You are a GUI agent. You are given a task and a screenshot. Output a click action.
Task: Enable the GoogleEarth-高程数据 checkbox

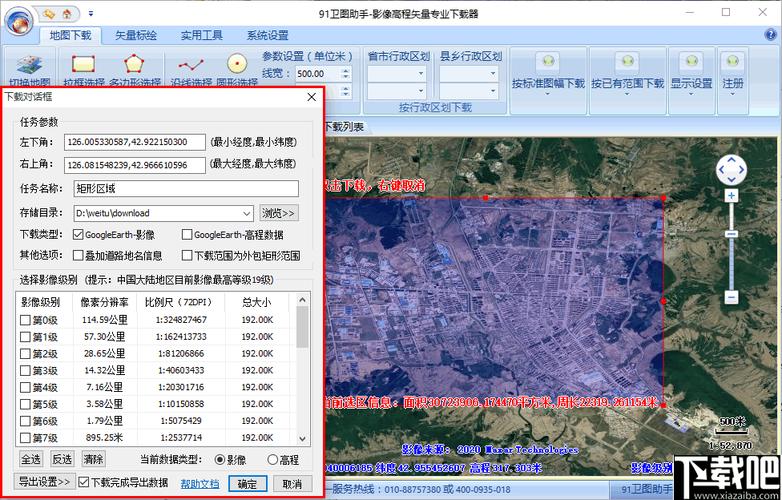coord(187,235)
